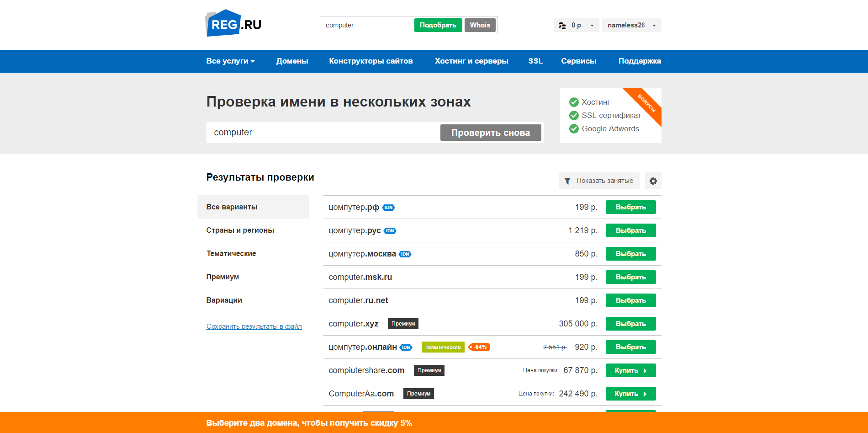Click the green checkmark next to Хостинг bonus

[574, 102]
